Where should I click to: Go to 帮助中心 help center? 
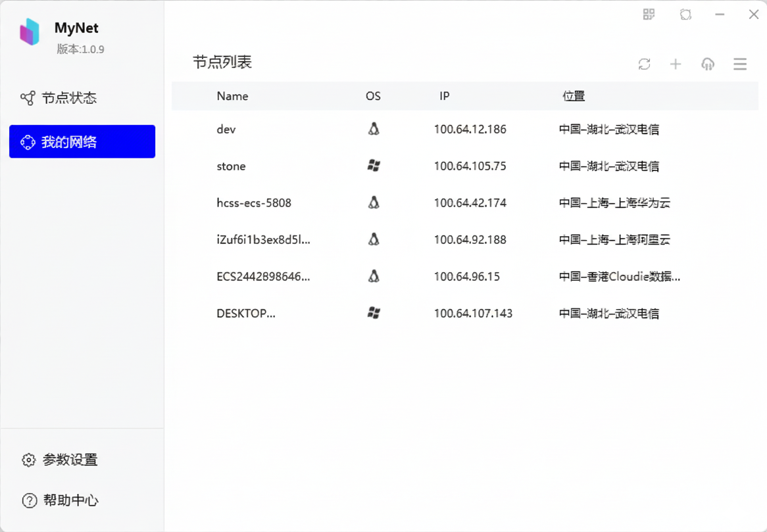coord(70,500)
